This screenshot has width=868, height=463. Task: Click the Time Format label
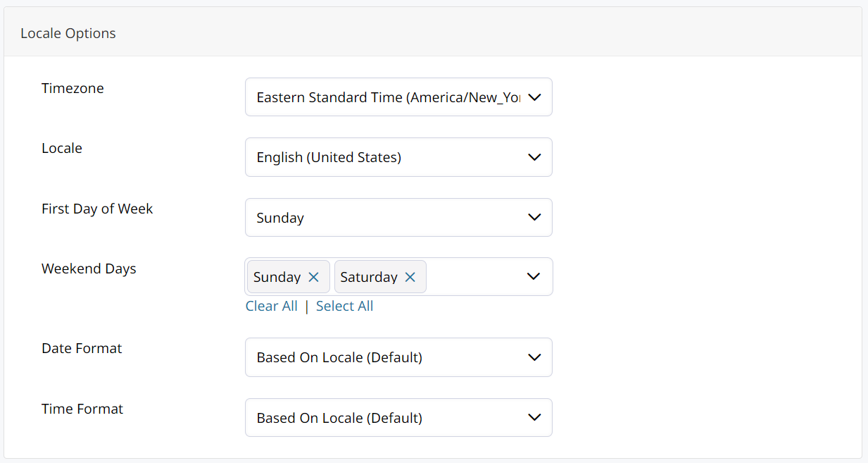82,409
